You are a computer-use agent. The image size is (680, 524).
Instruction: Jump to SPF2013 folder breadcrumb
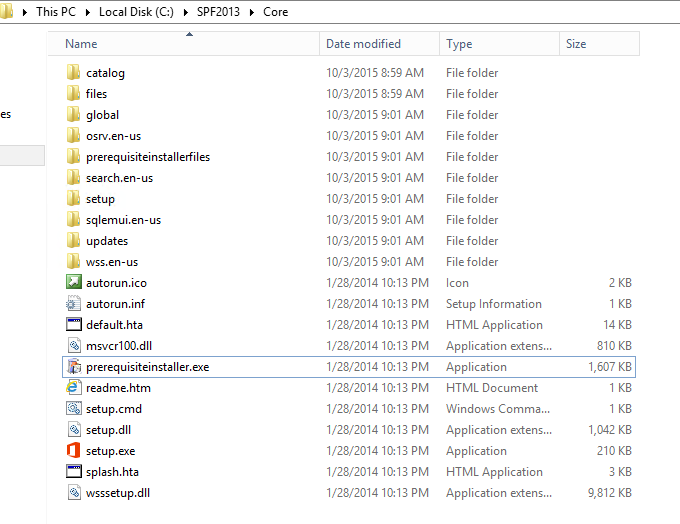[218, 12]
